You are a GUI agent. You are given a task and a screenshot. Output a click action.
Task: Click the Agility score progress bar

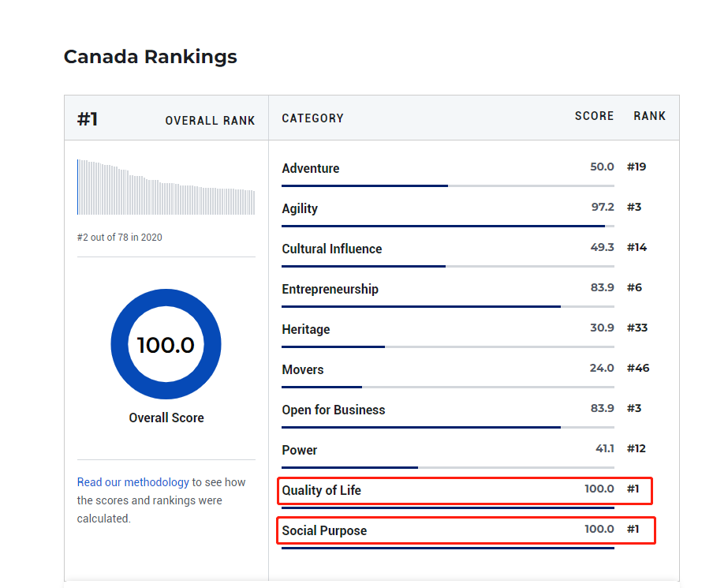point(447,227)
